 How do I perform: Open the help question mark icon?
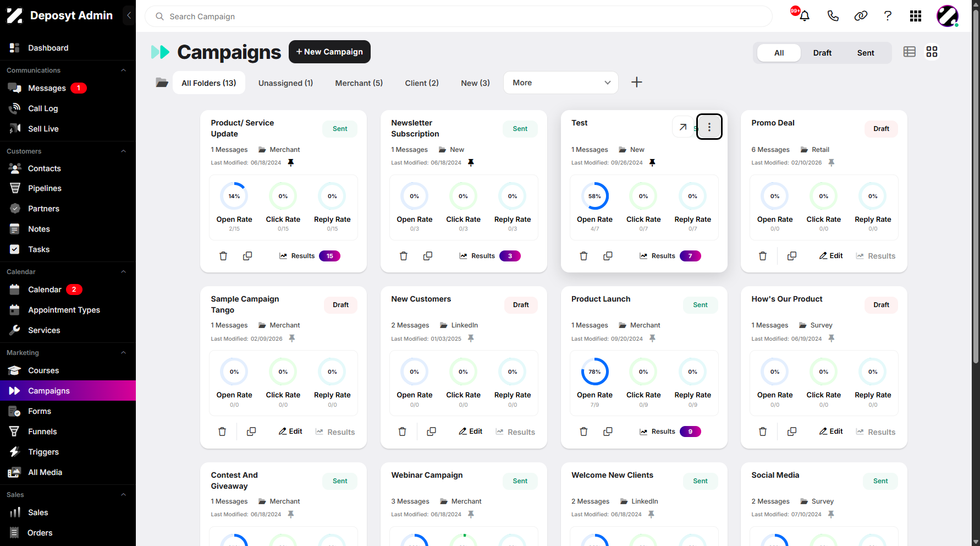coord(888,16)
